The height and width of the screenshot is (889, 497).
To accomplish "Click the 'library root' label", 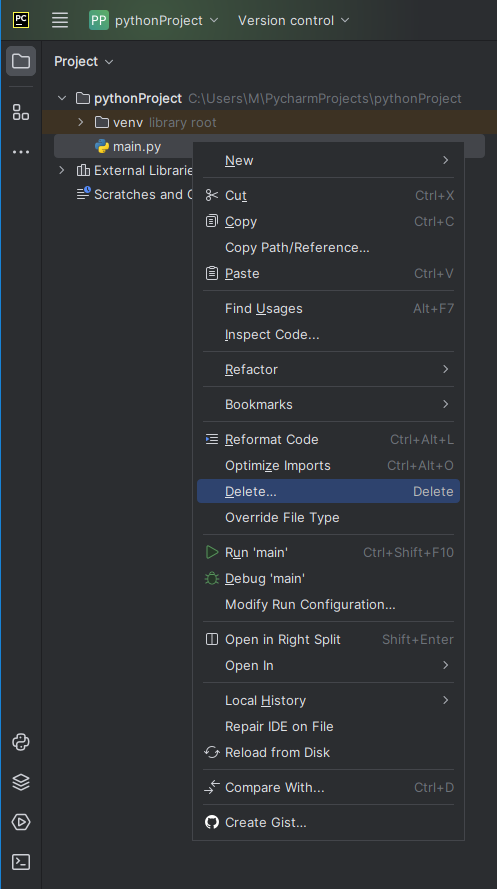I will (182, 122).
